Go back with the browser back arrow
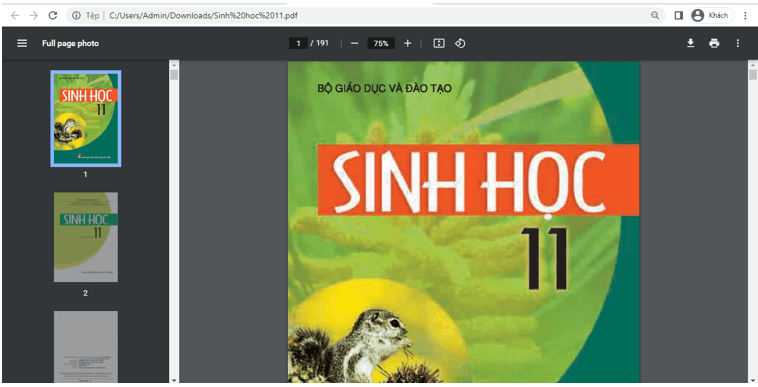Screen dimensions: 758x387 15,15
